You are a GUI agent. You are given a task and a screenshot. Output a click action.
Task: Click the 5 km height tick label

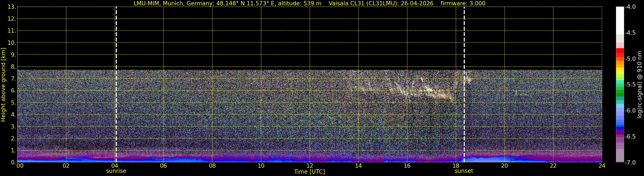tap(13, 103)
